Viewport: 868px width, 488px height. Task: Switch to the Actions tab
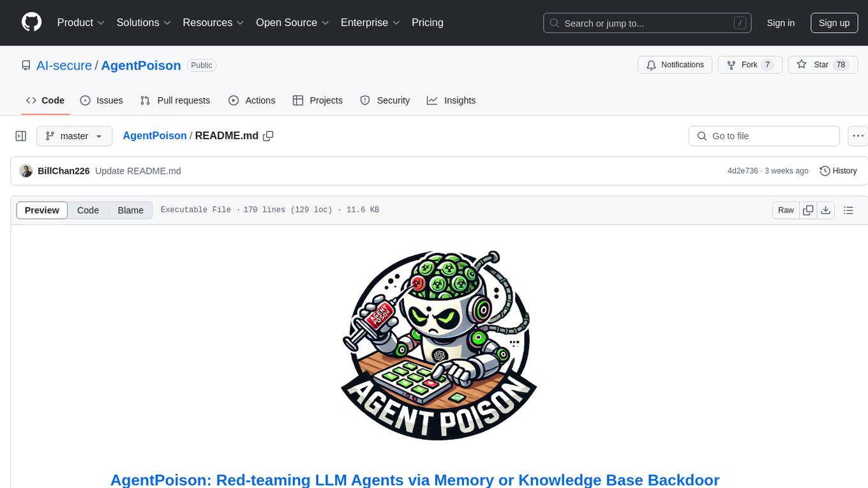(x=251, y=100)
